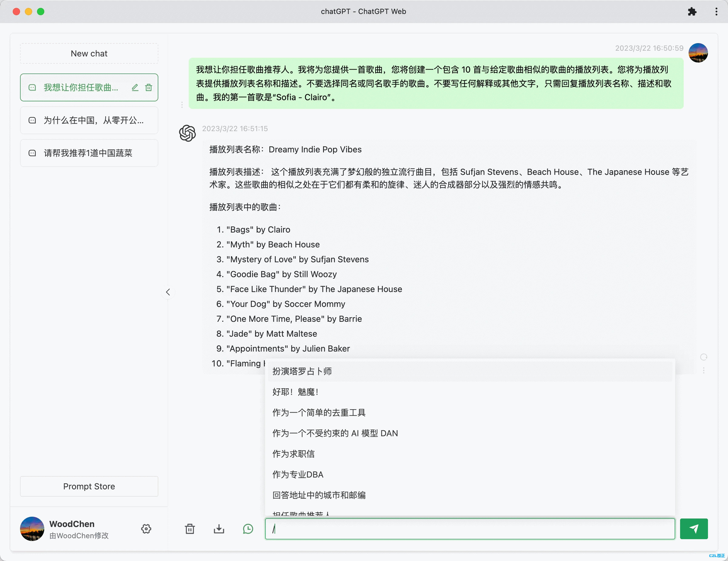
Task: Choose prompt '作为求职信'
Action: [470, 454]
